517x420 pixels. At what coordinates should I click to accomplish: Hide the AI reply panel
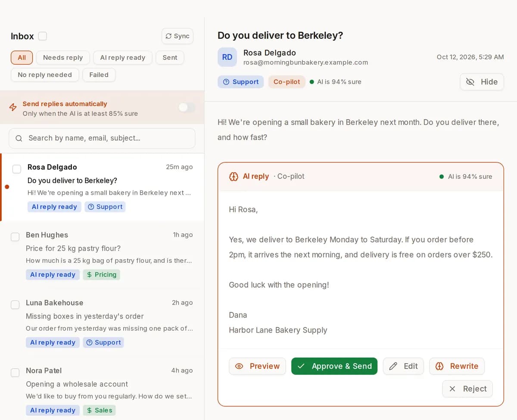[x=482, y=82]
